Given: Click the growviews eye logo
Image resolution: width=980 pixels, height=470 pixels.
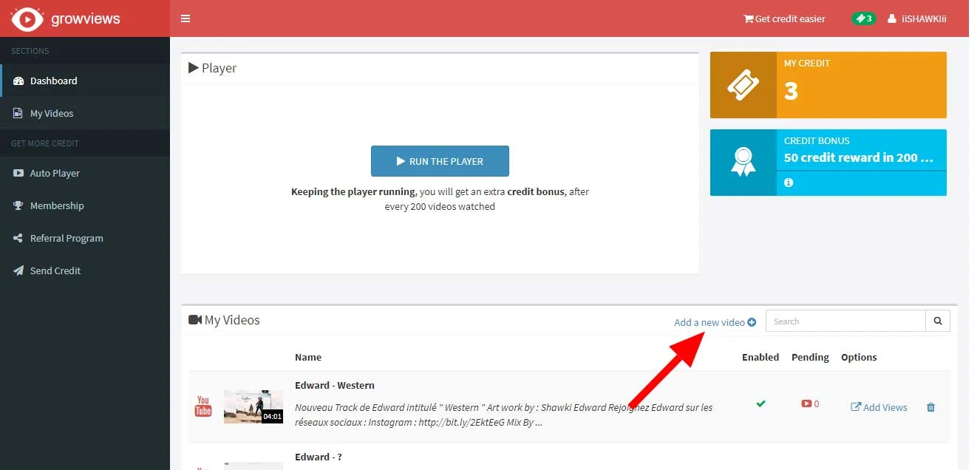Looking at the screenshot, I should point(28,18).
